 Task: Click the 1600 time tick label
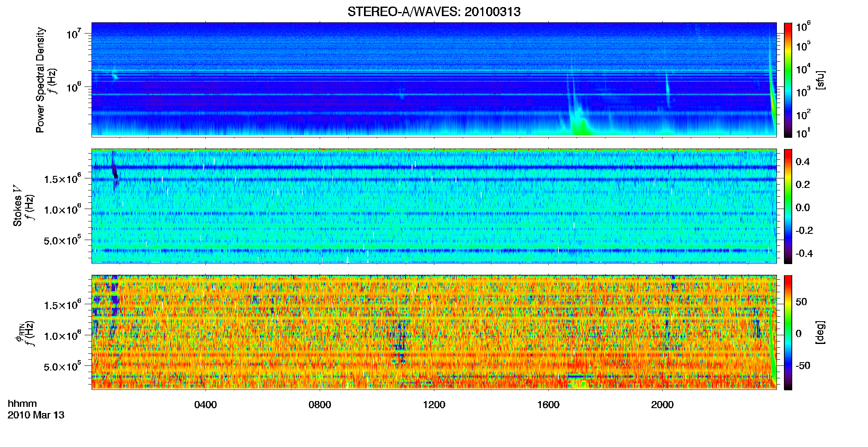pos(548,405)
